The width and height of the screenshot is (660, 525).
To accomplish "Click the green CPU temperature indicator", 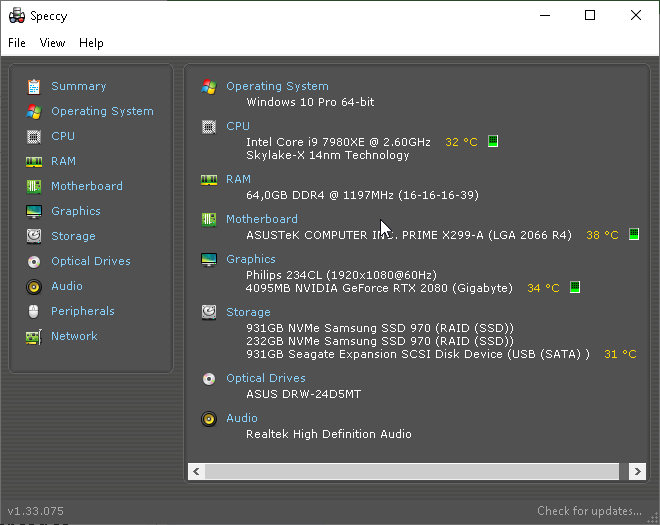I will [x=493, y=142].
